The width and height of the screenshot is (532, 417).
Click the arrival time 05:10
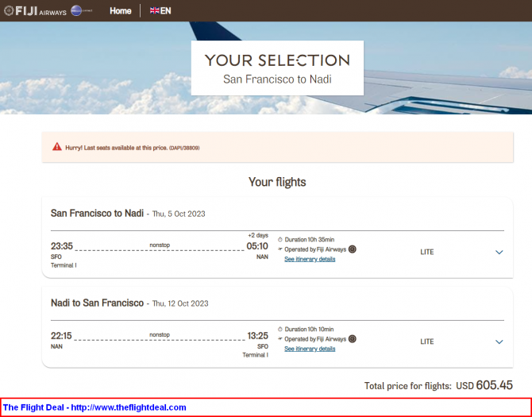tap(257, 246)
